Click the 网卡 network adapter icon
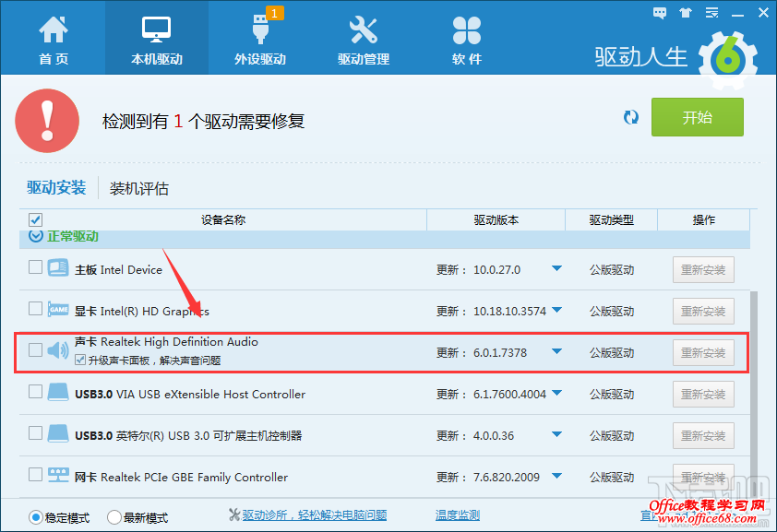Image resolution: width=777 pixels, height=532 pixels. pos(58,475)
